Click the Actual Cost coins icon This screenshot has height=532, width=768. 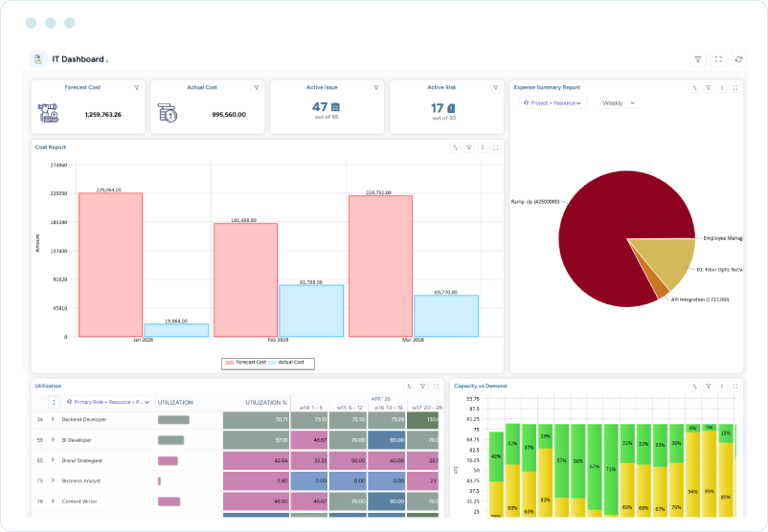click(168, 113)
